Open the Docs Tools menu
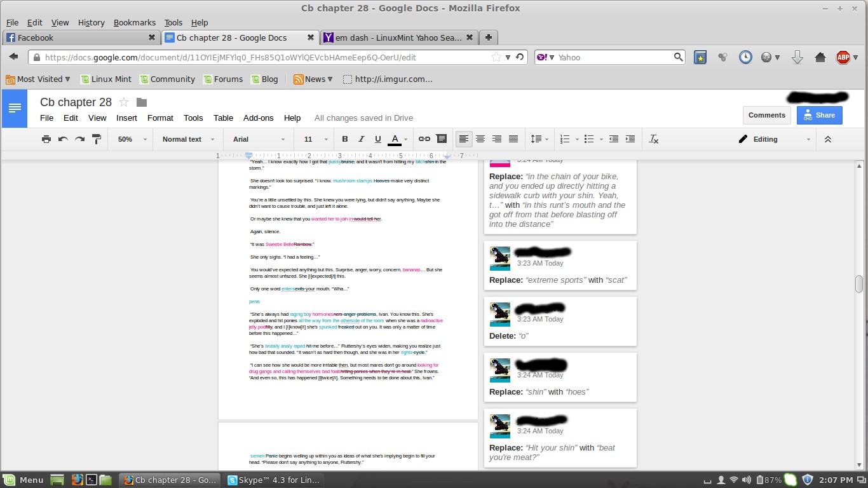 tap(193, 118)
